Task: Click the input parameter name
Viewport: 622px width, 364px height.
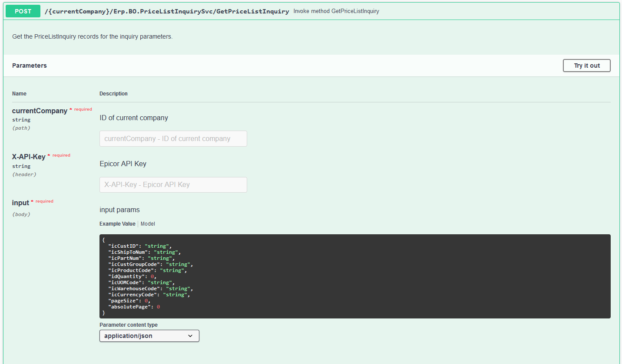Action: 20,203
